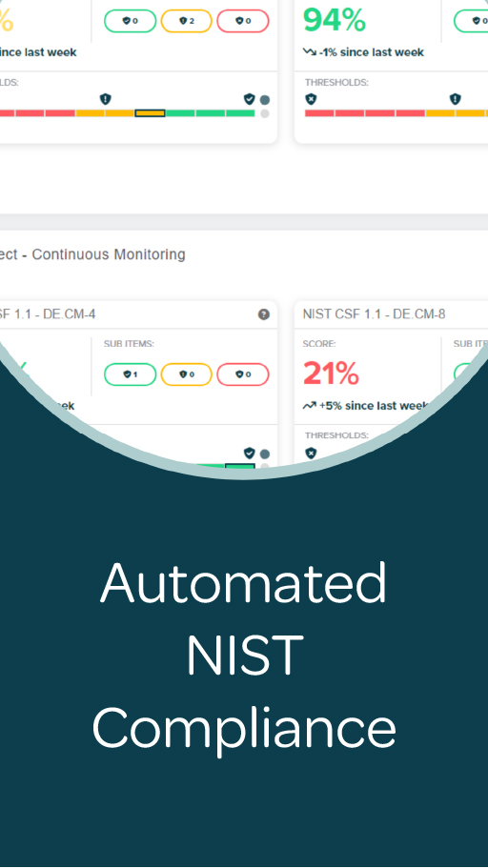
Task: Click the warning shield icon on the 94% card thresholds
Action: [x=455, y=99]
